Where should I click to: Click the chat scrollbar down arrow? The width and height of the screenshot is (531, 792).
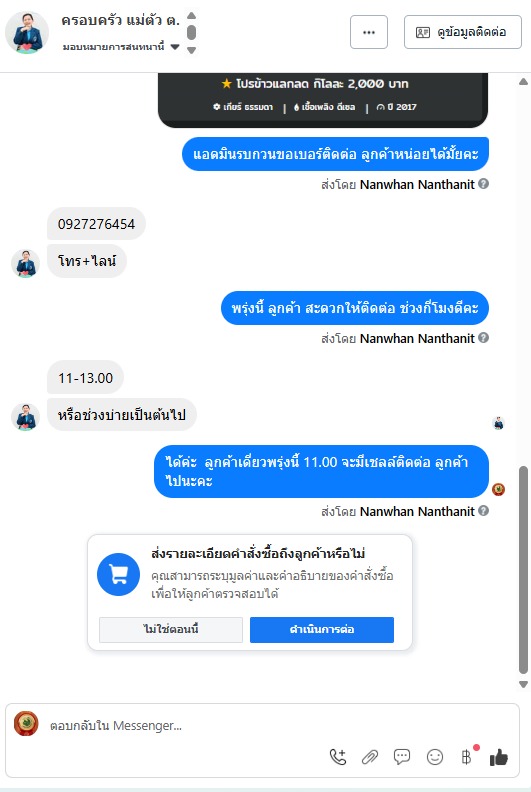point(523,684)
